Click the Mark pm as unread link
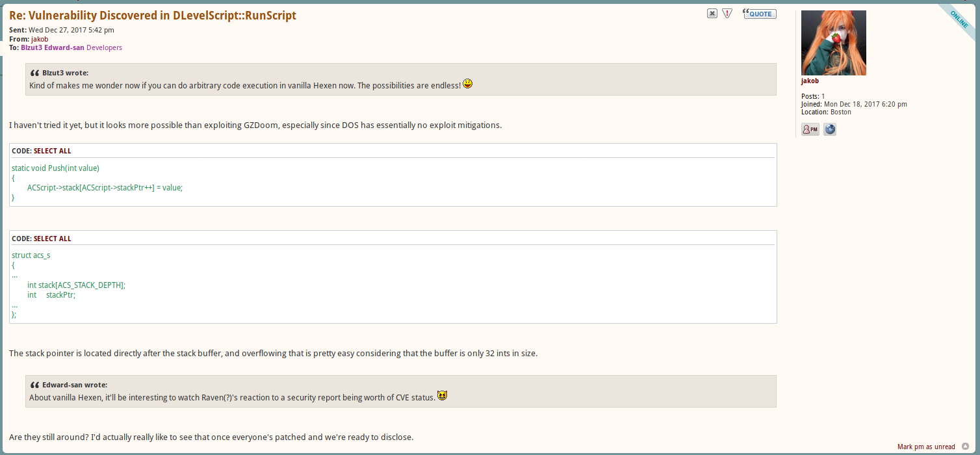 pyautogui.click(x=925, y=447)
